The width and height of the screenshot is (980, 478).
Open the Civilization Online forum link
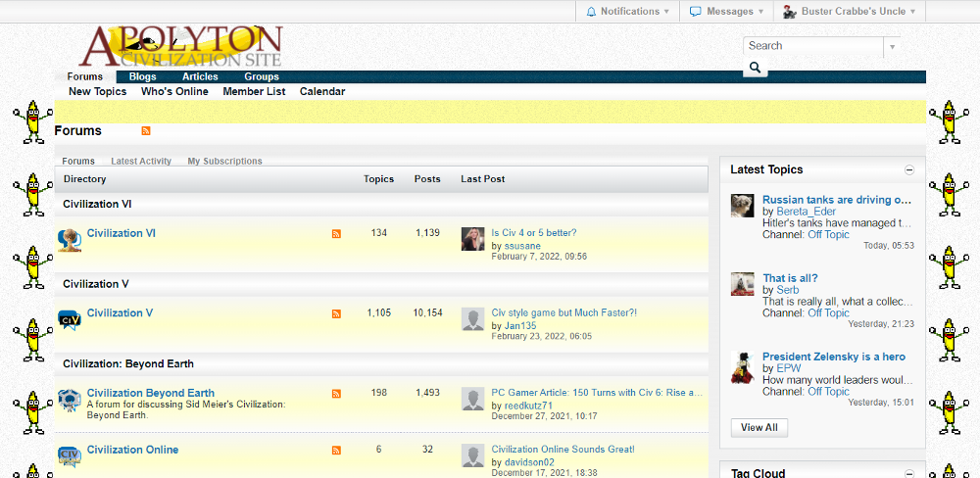[x=132, y=450]
